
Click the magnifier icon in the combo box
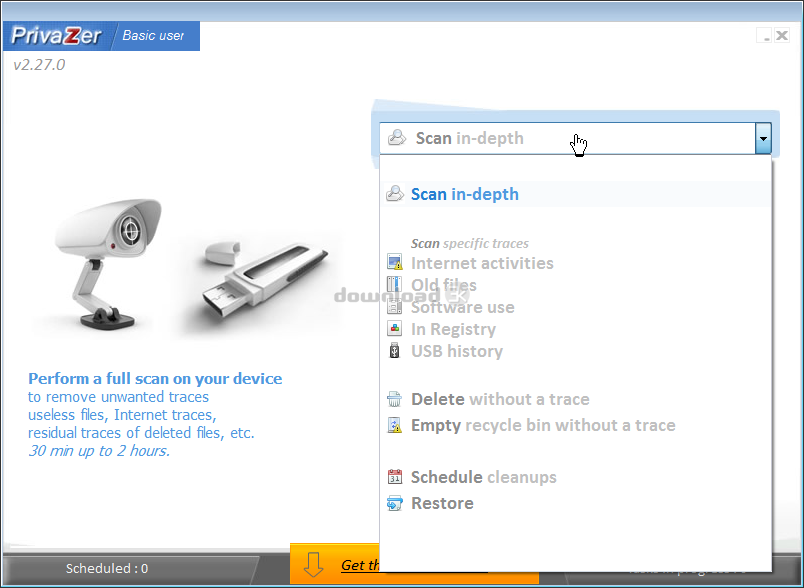[x=397, y=137]
